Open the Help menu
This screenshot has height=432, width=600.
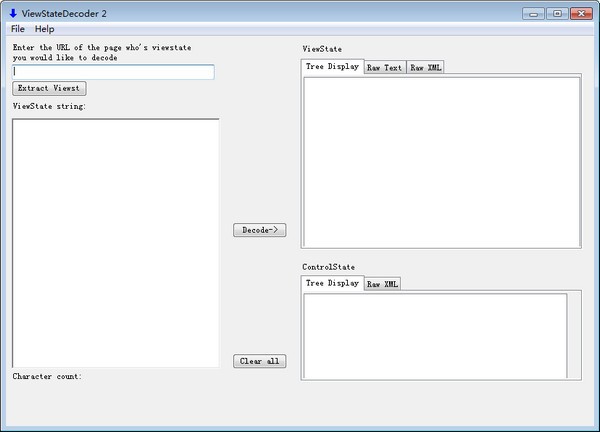pos(45,29)
